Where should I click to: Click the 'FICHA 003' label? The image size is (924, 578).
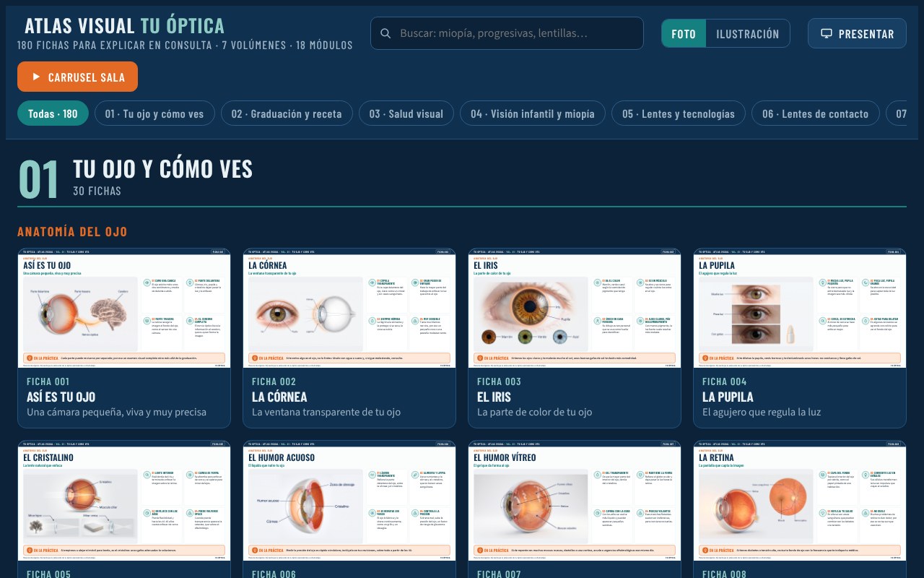tap(500, 381)
